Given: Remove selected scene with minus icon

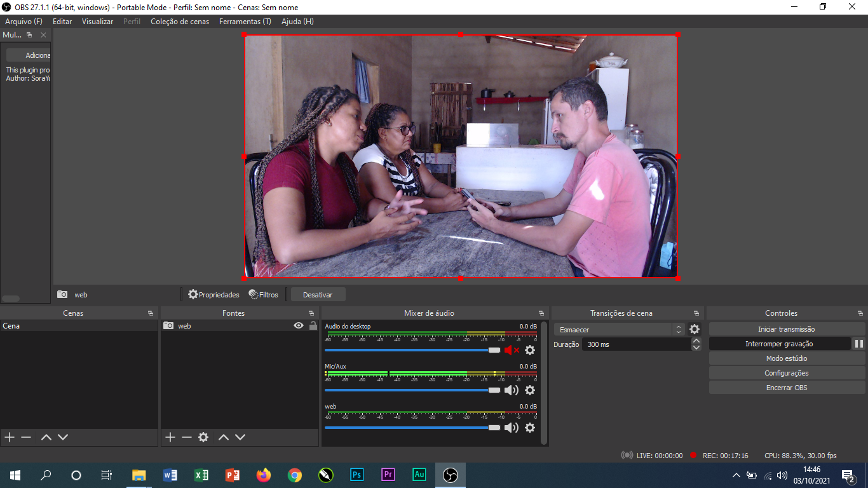Looking at the screenshot, I should (x=26, y=437).
